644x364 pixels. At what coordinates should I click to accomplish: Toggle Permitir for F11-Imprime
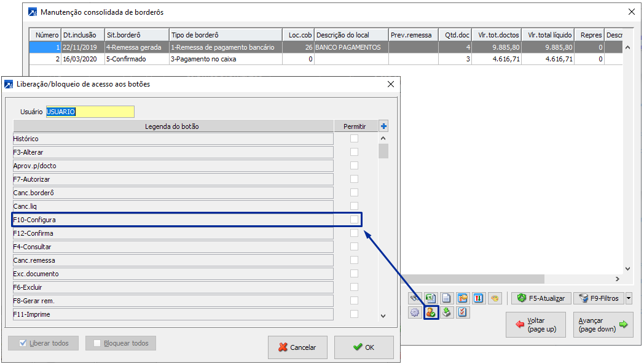(x=354, y=314)
